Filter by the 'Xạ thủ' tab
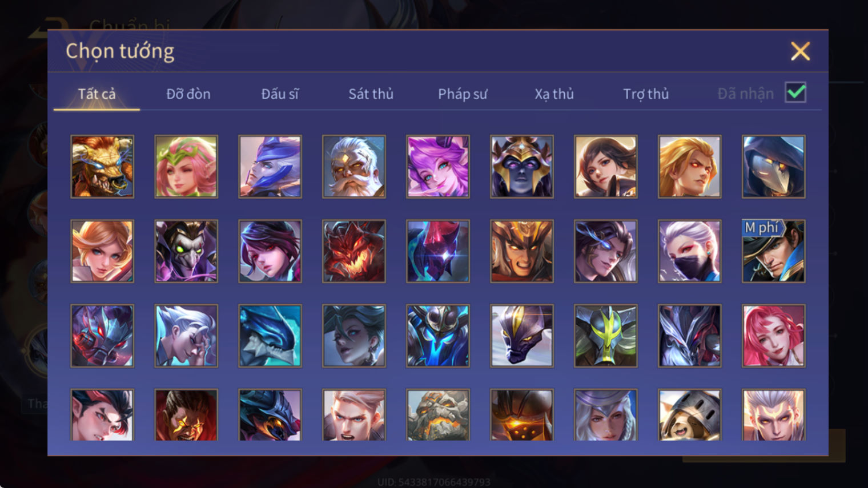Screen dimensions: 868x488 tap(554, 94)
